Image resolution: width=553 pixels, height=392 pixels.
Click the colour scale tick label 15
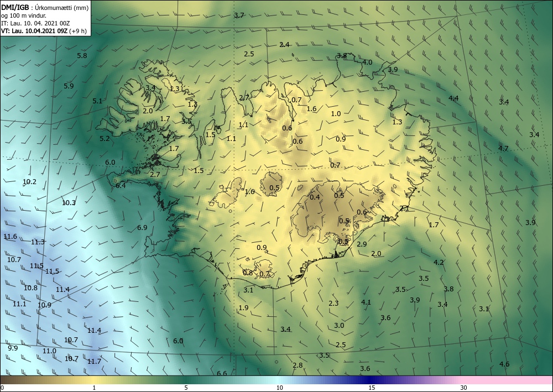(x=372, y=388)
